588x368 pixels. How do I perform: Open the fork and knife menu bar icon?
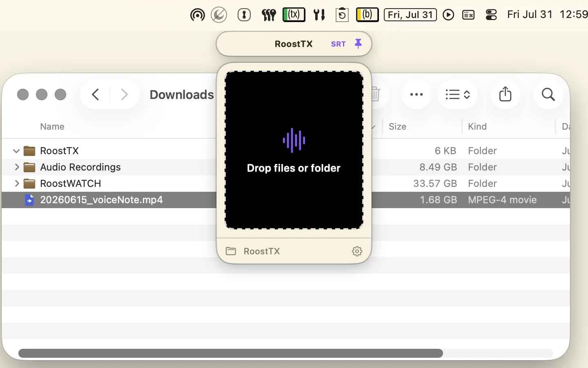(x=319, y=15)
